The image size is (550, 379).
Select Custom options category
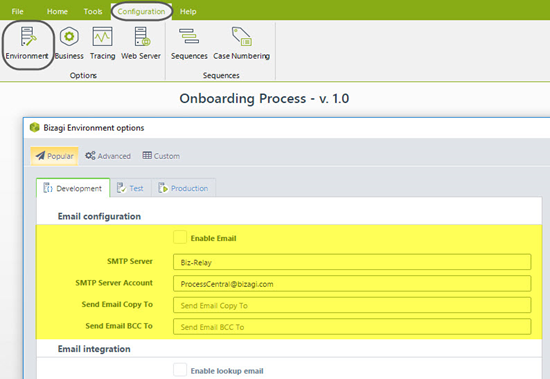click(x=161, y=156)
